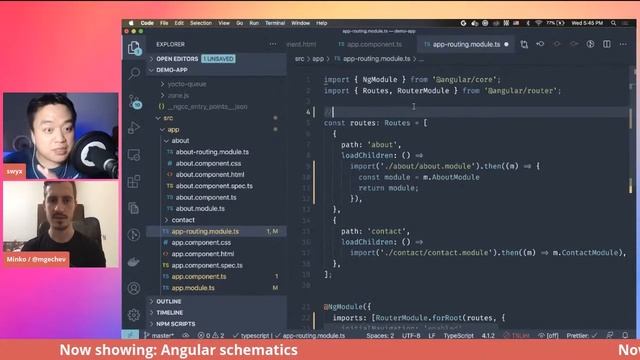Open Remote Explorer in activity bar
The height and width of the screenshot is (360, 640).
pyautogui.click(x=134, y=155)
